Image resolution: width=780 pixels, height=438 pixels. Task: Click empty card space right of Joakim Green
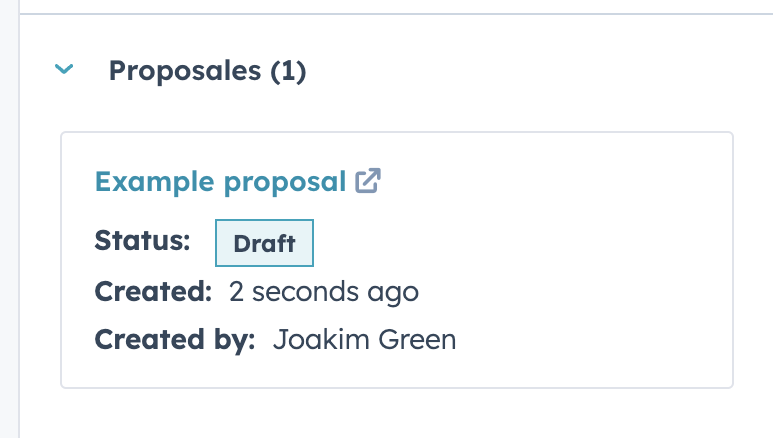[x=600, y=340]
